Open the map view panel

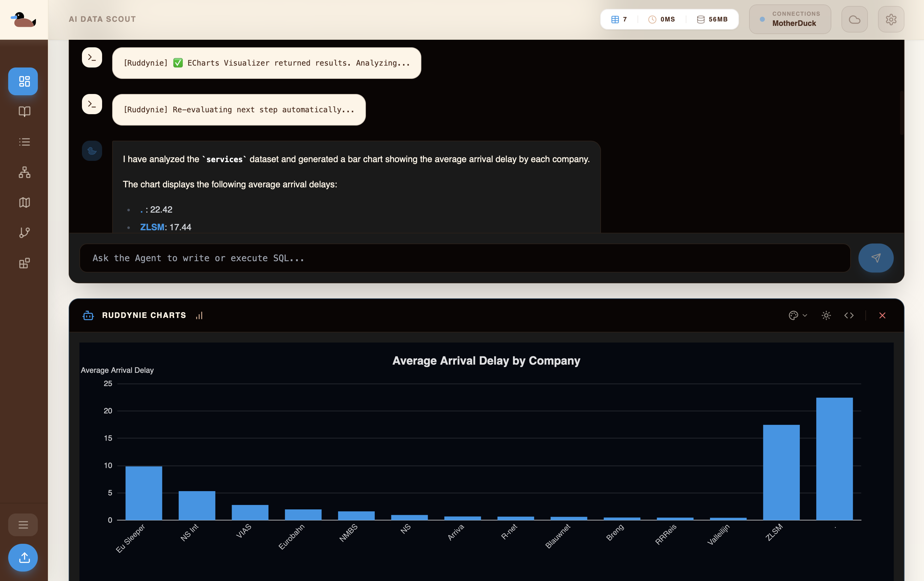tap(24, 202)
